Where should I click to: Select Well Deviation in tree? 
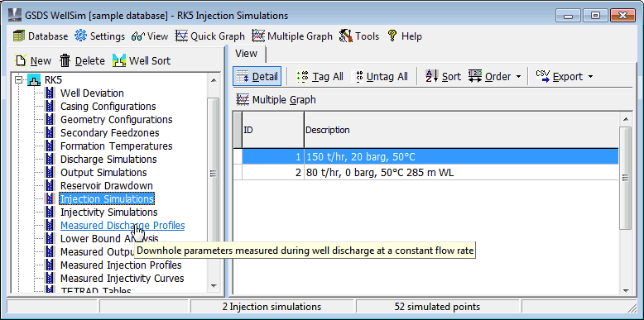point(92,93)
